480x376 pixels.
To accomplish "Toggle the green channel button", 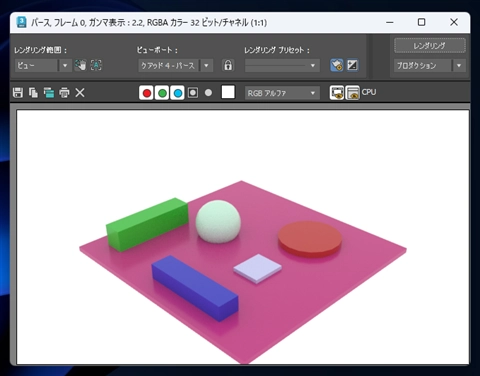I will point(162,93).
